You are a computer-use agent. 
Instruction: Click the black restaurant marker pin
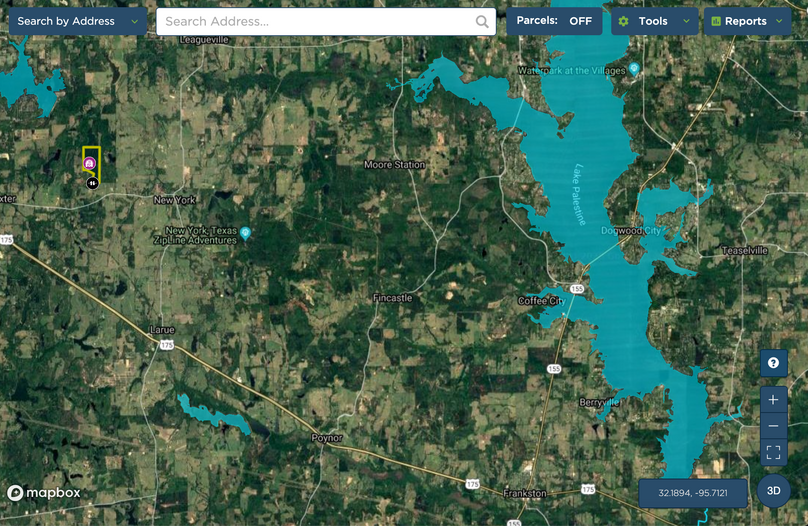click(92, 183)
